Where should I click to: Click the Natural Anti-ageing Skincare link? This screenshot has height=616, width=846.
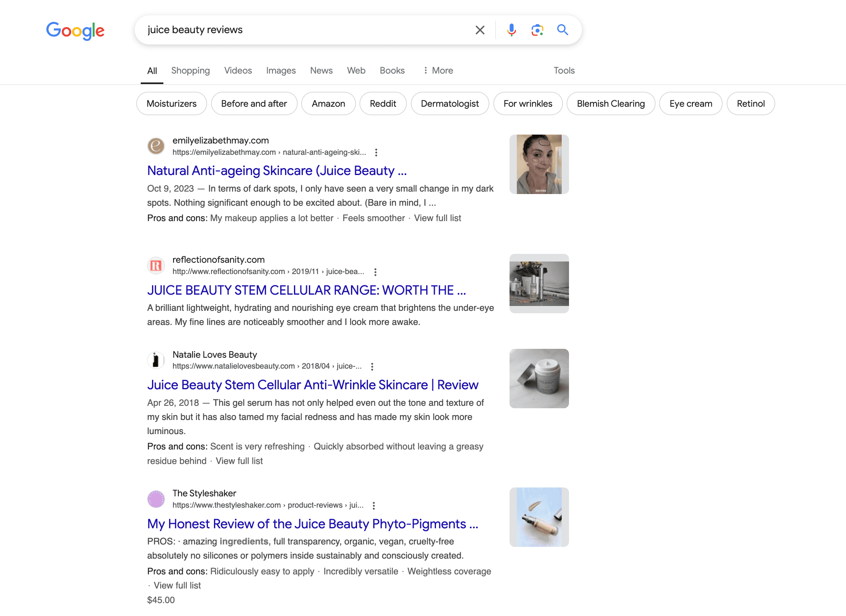pyautogui.click(x=277, y=170)
